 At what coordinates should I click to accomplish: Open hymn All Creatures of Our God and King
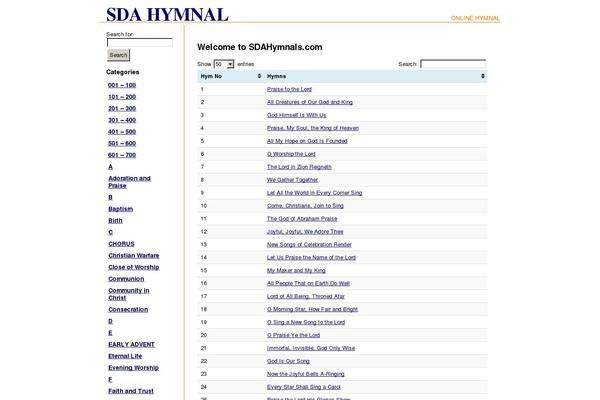pos(310,102)
